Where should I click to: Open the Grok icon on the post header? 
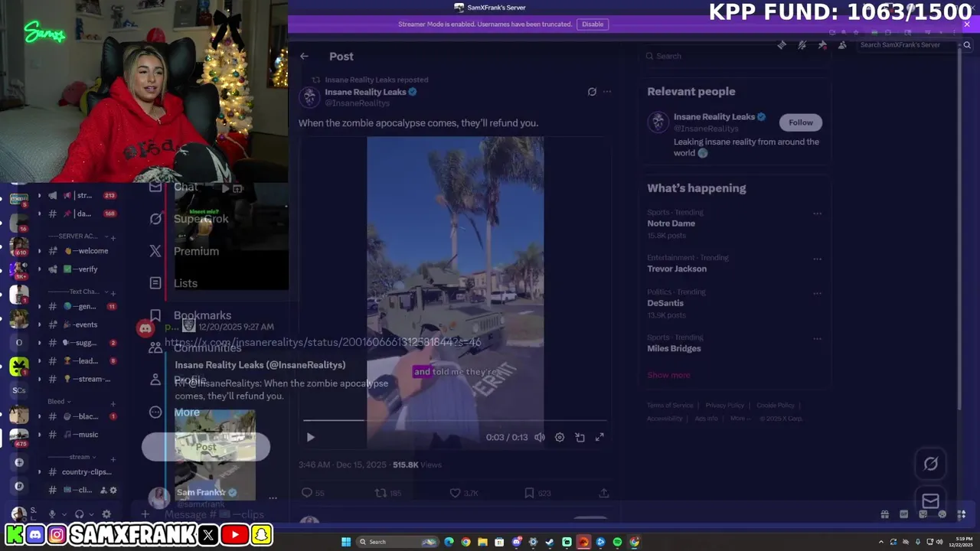point(592,92)
